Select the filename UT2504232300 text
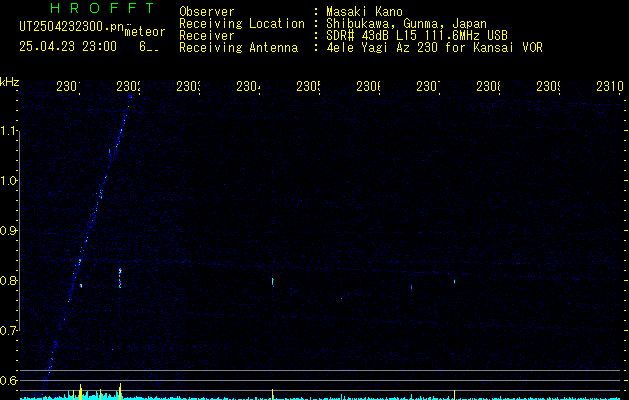This screenshot has height=400, width=629. click(x=63, y=27)
